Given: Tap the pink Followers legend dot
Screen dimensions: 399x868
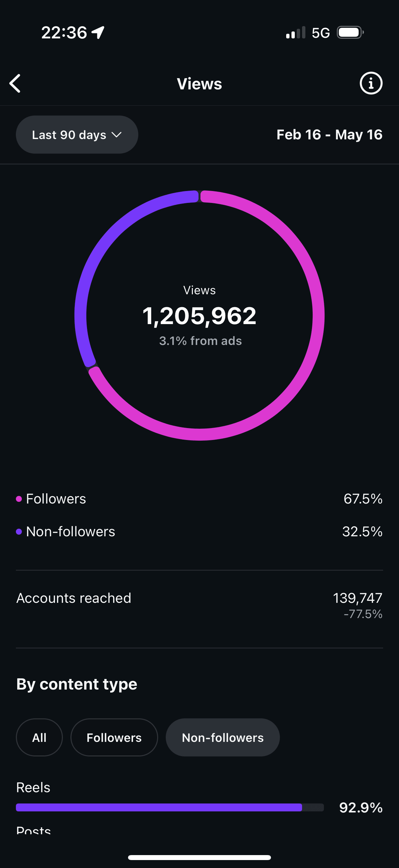Looking at the screenshot, I should click(x=19, y=499).
